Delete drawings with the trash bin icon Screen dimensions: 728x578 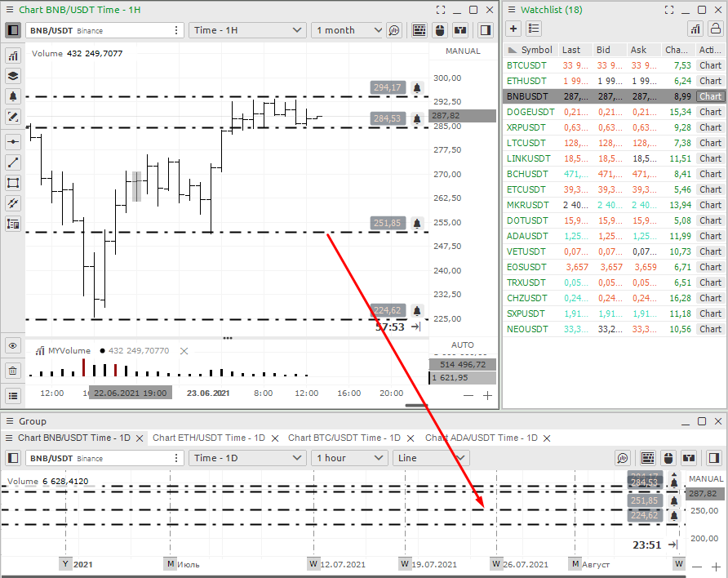13,371
